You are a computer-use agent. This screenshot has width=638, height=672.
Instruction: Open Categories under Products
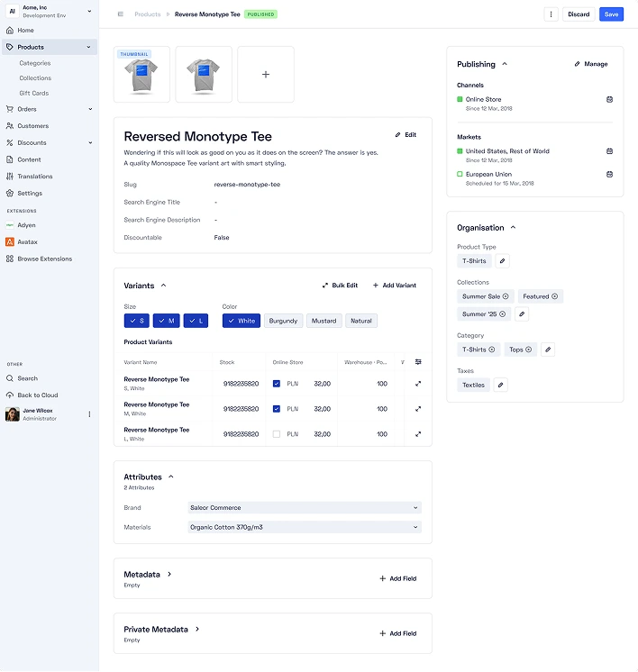(x=35, y=63)
